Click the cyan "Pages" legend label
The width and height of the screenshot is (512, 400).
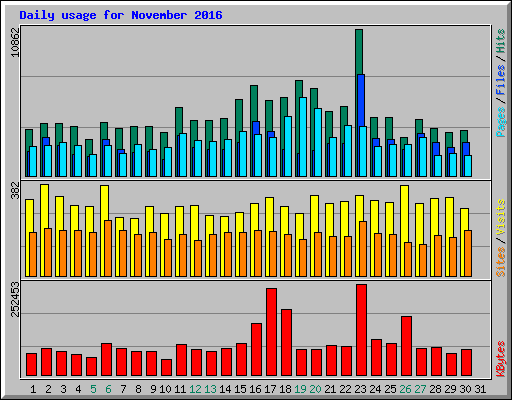point(501,122)
